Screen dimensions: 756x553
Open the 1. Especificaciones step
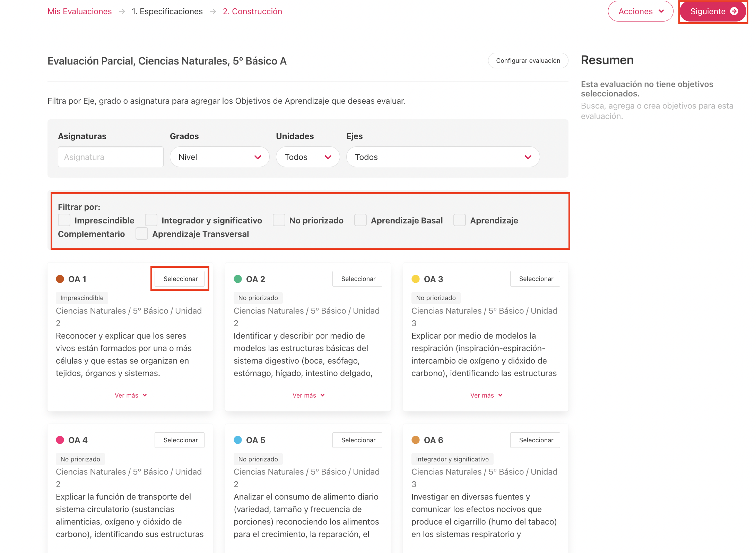[x=167, y=11]
